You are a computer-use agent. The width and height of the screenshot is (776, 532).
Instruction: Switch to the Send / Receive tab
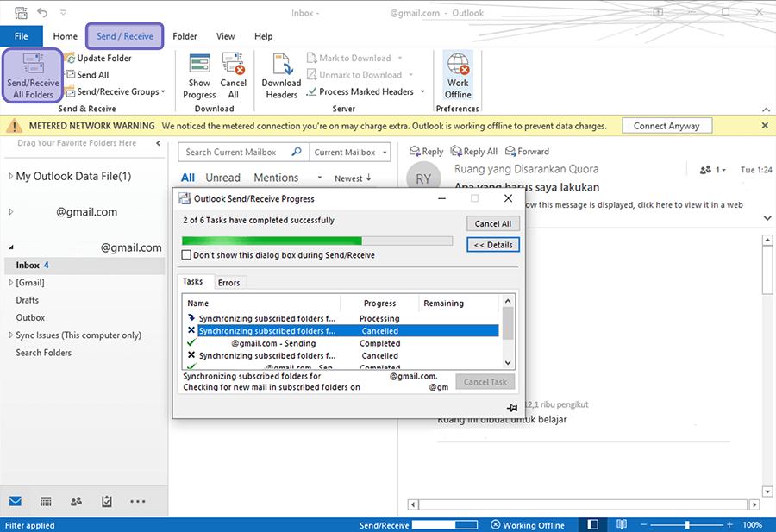click(x=125, y=36)
